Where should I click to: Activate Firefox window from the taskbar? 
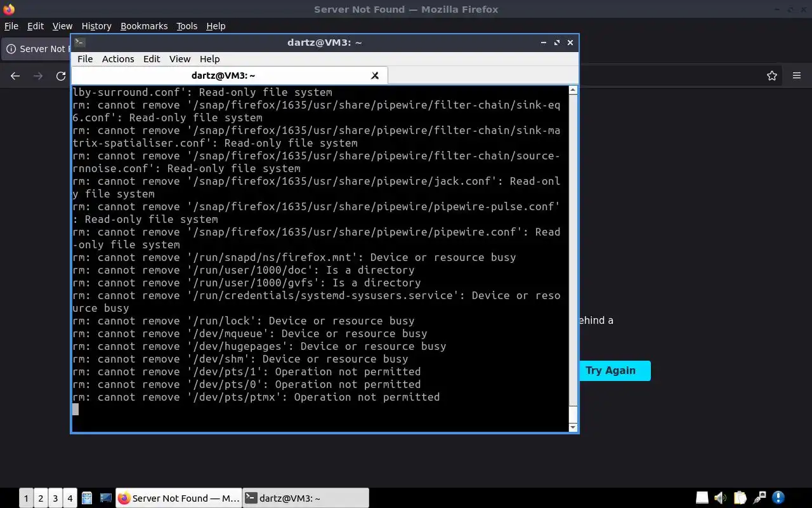[x=179, y=498]
